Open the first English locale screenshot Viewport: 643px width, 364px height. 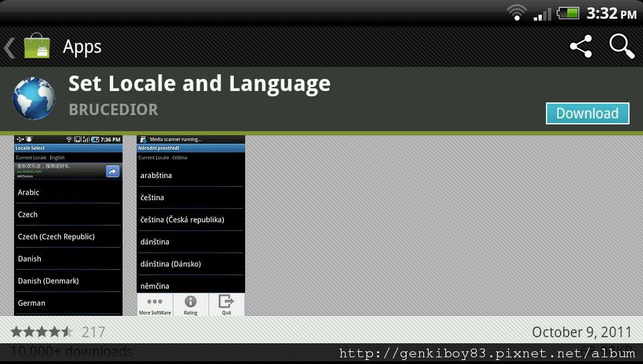[68, 225]
